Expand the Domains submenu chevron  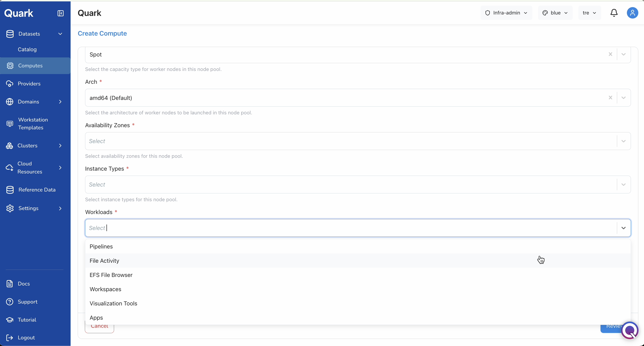[x=60, y=102]
